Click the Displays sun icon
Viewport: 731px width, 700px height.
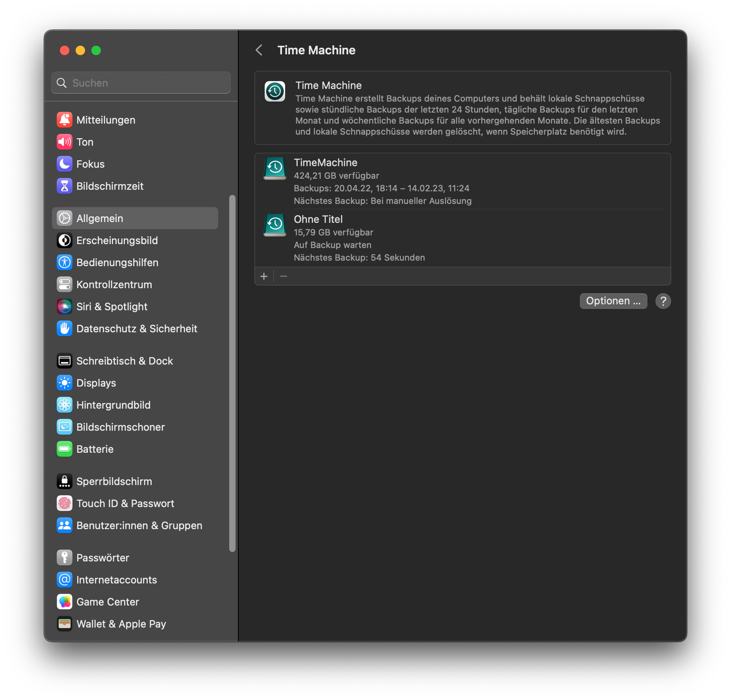pyautogui.click(x=65, y=383)
